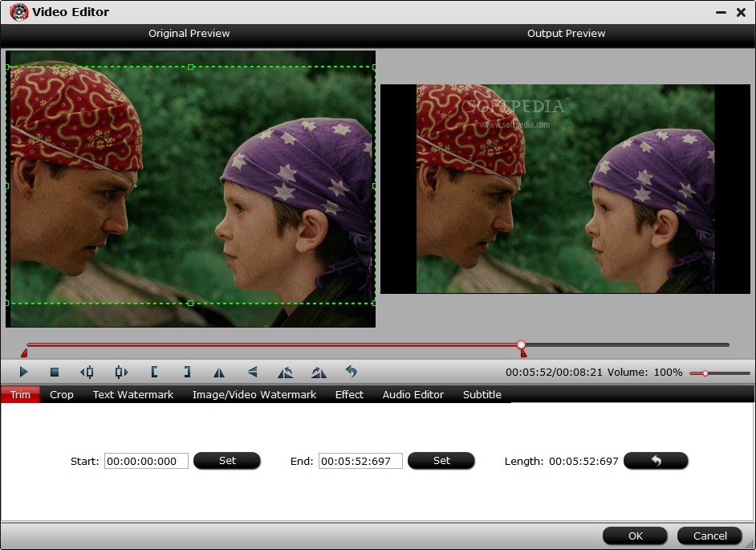This screenshot has height=550, width=756.
Task: Confirm edits with OK button
Action: [635, 536]
